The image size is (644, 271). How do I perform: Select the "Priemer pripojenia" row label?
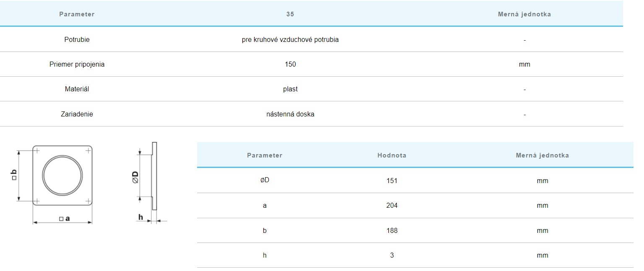pyautogui.click(x=77, y=65)
